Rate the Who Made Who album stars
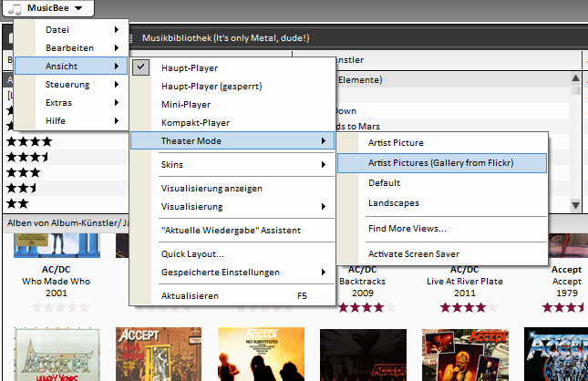This screenshot has height=381, width=588. point(61,307)
